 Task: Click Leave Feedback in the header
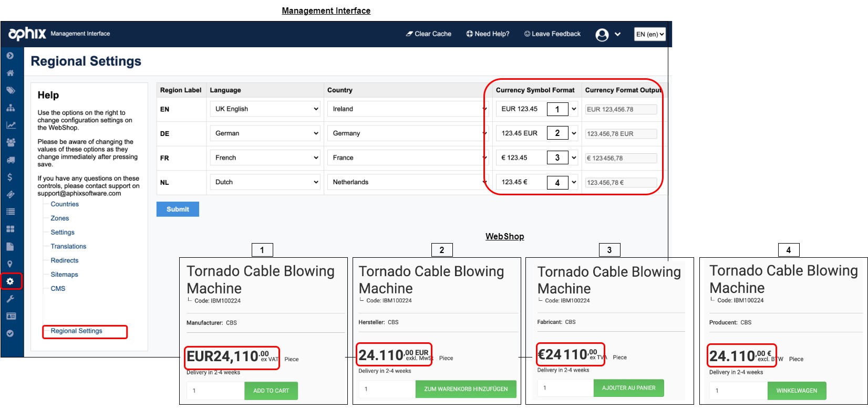[x=552, y=34]
